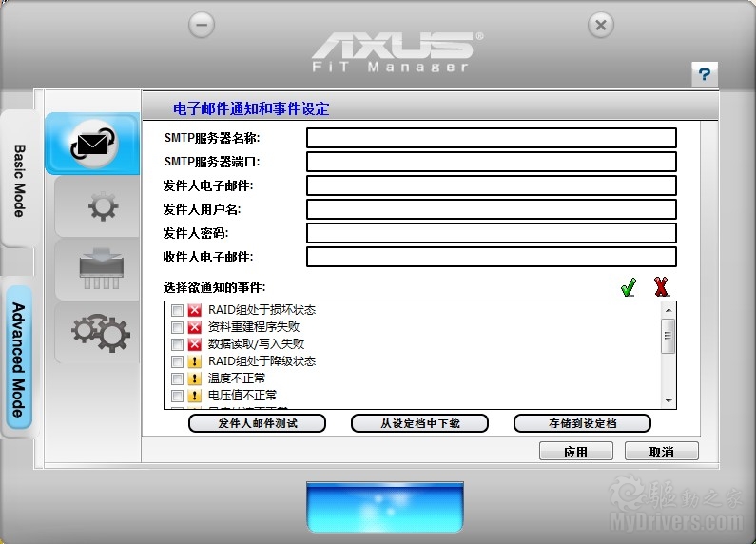
Task: Switch to the Basic Mode tab
Action: [x=18, y=181]
